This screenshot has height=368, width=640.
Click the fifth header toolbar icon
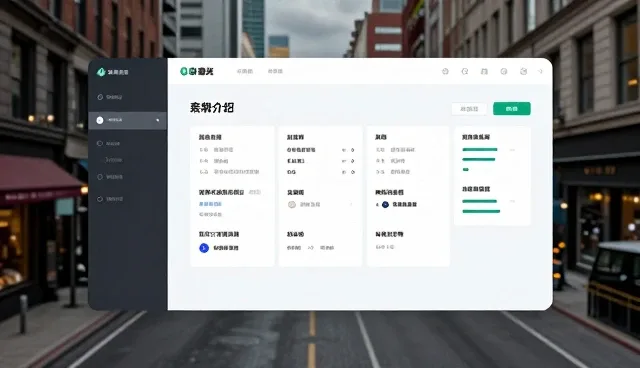pyautogui.click(x=523, y=71)
